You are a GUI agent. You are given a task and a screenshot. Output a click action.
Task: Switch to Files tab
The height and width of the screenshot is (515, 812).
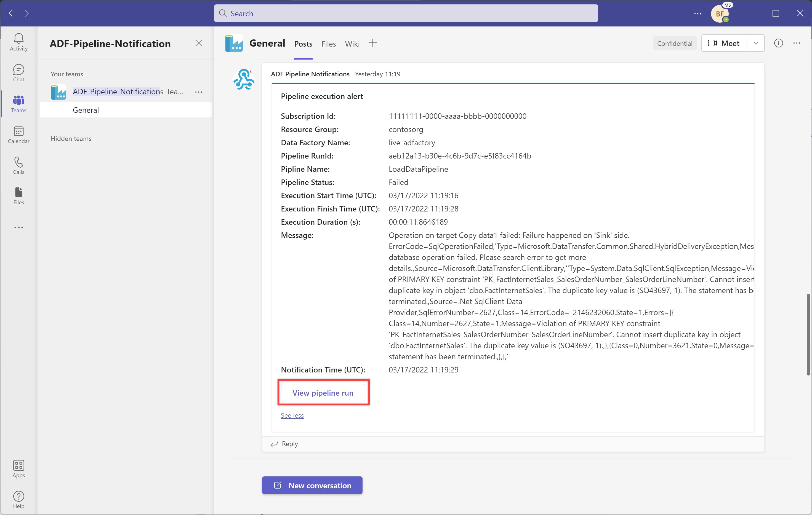328,43
